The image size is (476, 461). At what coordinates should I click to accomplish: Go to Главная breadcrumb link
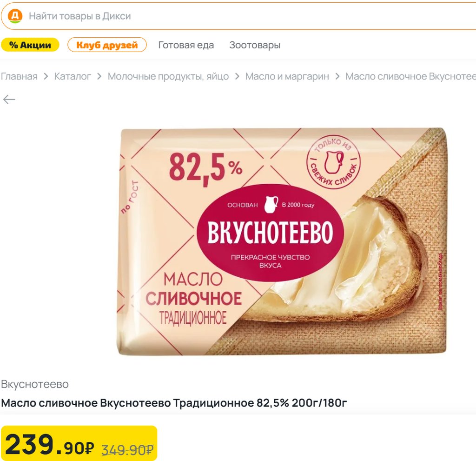pos(19,76)
